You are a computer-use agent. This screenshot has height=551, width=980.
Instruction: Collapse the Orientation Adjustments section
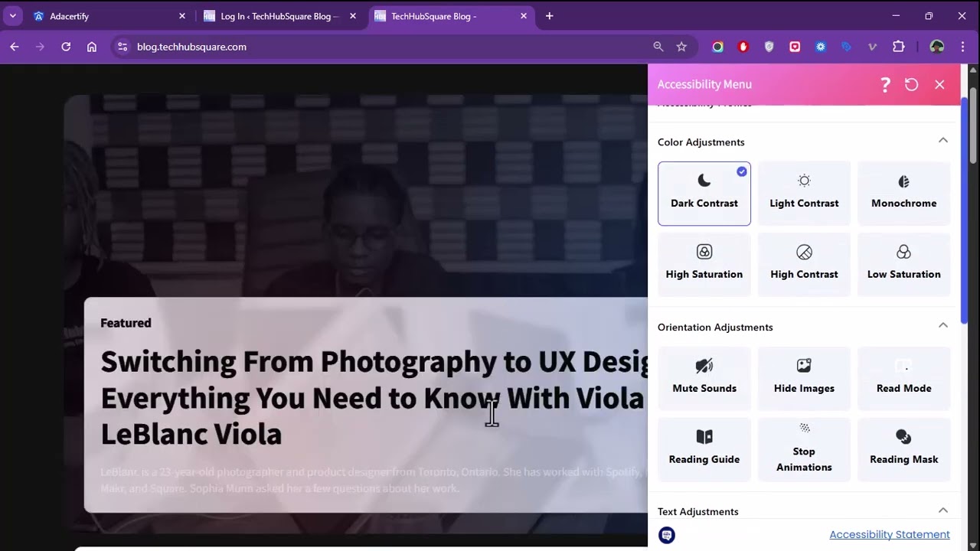click(943, 326)
